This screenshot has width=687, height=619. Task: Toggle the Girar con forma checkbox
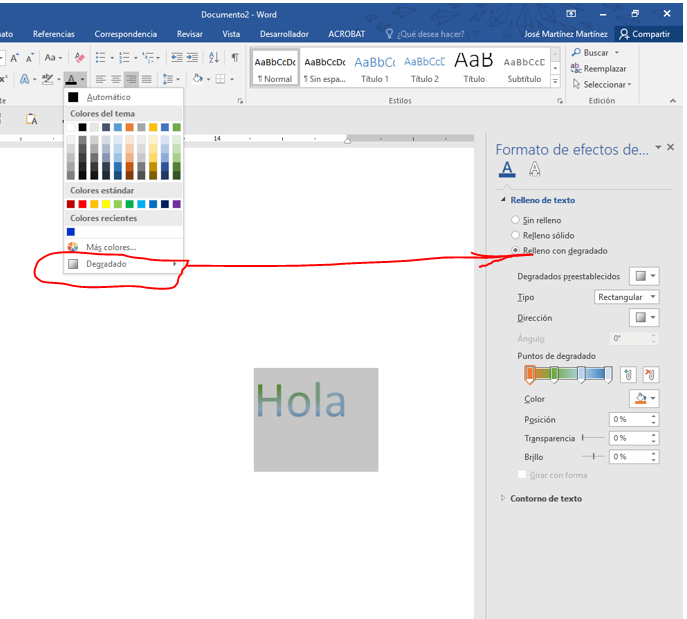[522, 475]
